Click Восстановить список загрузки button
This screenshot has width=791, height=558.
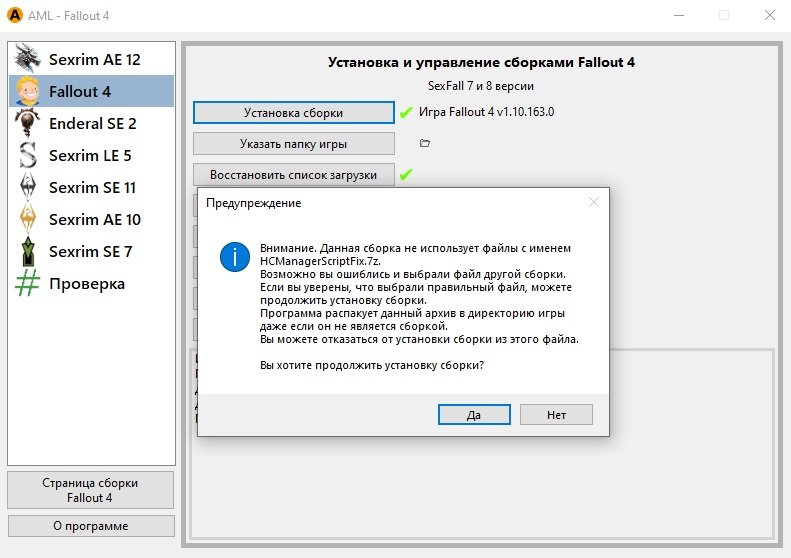[x=294, y=175]
